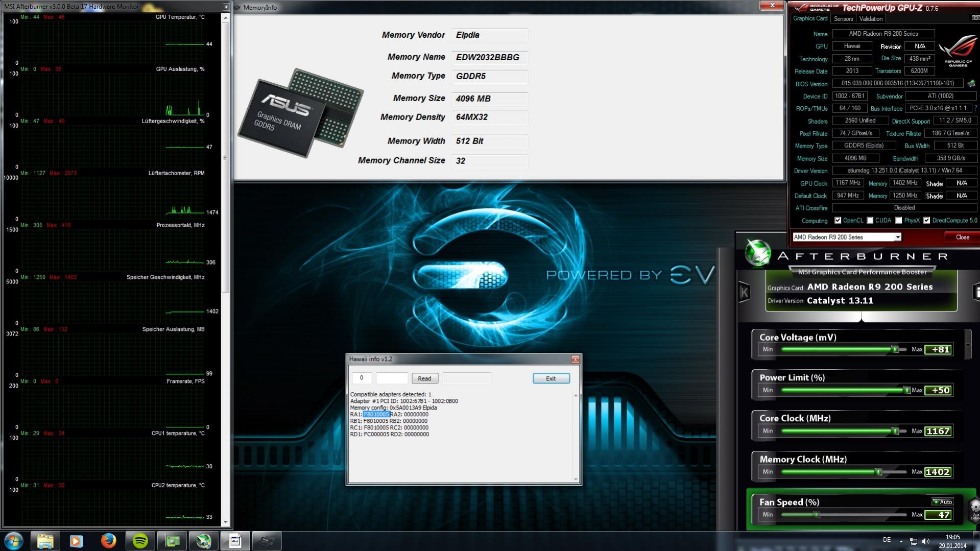Close the Afterburner Hardware Monitor window
This screenshot has width=980, height=551.
pos(226,7)
